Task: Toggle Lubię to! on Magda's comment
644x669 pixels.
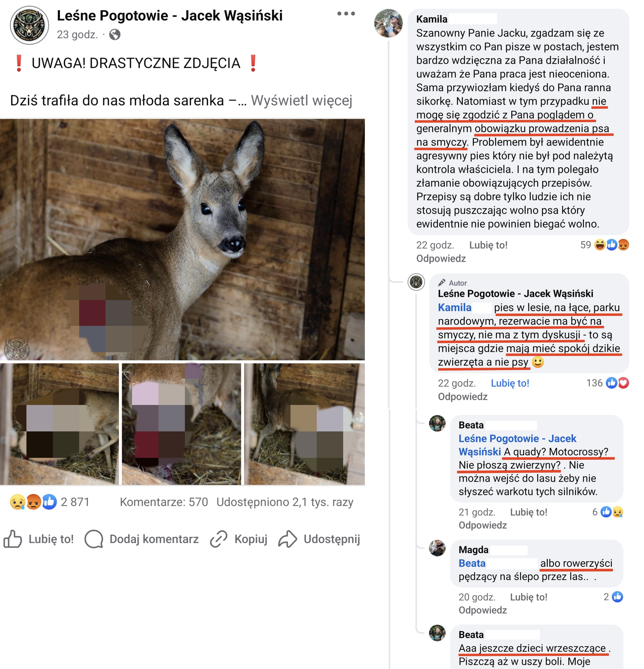Action: click(x=528, y=597)
